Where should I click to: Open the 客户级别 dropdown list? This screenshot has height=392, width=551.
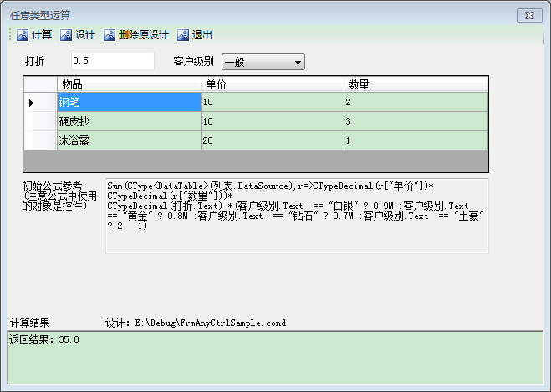point(297,62)
